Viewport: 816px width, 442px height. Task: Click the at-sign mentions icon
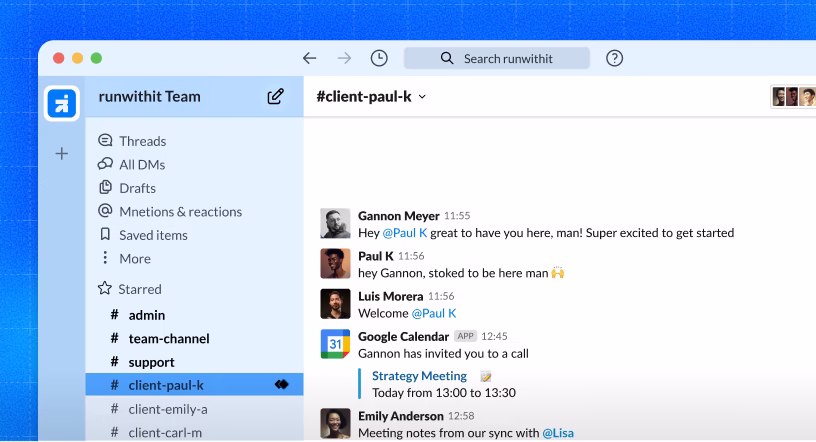tap(105, 210)
